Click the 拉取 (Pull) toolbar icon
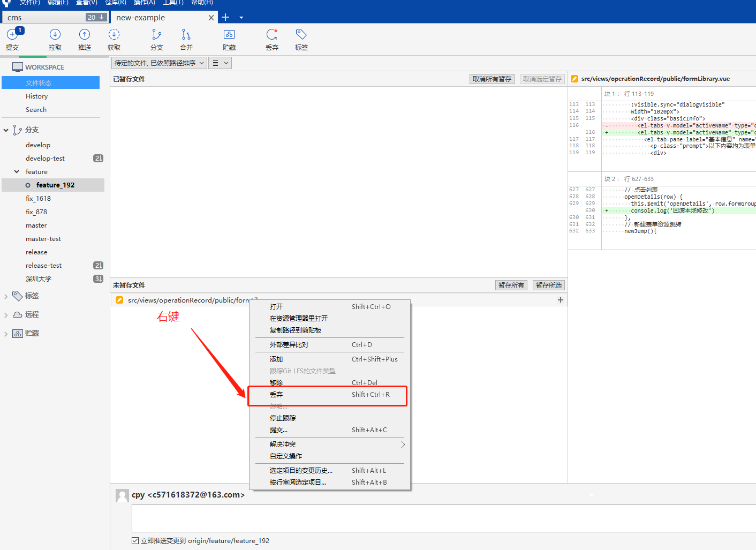The width and height of the screenshot is (756, 550). click(55, 39)
